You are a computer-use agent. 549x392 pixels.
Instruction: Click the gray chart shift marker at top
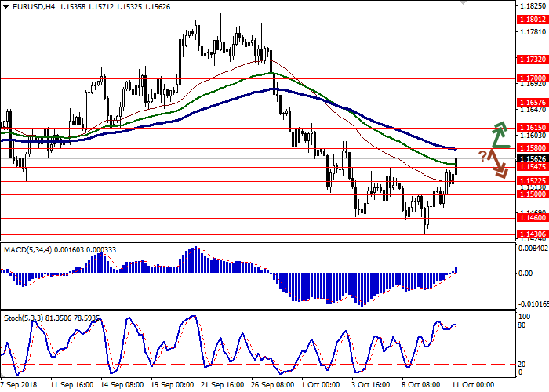[x=463, y=2]
